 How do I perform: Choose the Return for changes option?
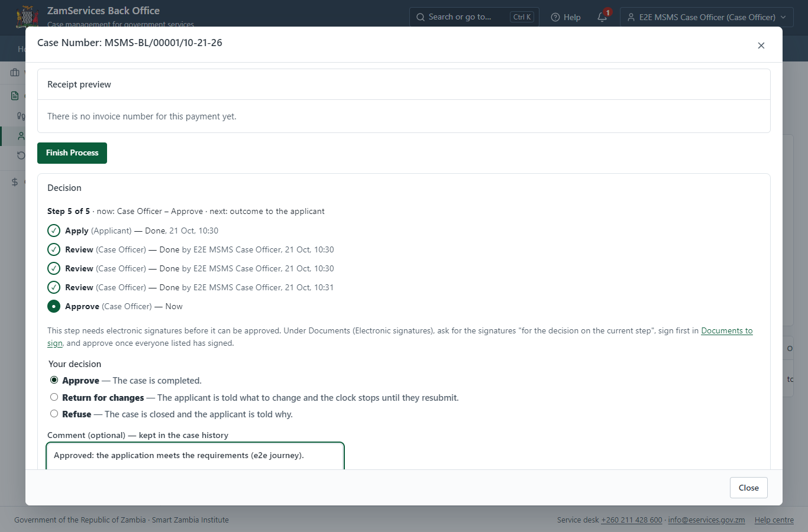(54, 397)
